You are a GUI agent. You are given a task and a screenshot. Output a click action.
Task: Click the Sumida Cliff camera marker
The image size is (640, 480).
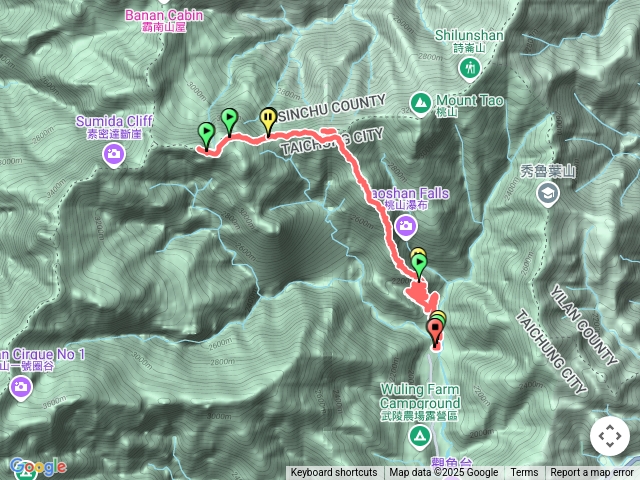pos(114,156)
